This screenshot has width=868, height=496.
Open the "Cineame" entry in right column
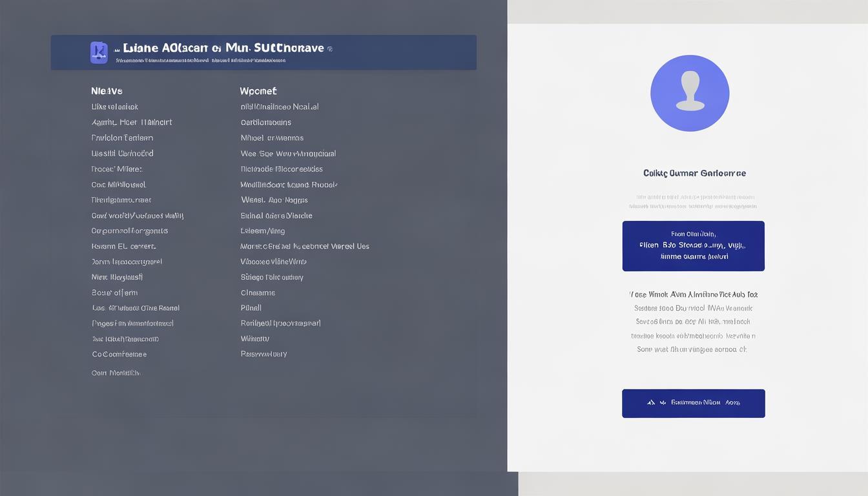tap(258, 293)
